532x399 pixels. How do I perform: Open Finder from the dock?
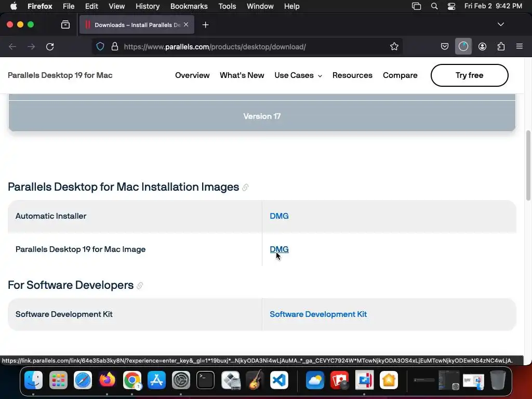click(33, 380)
